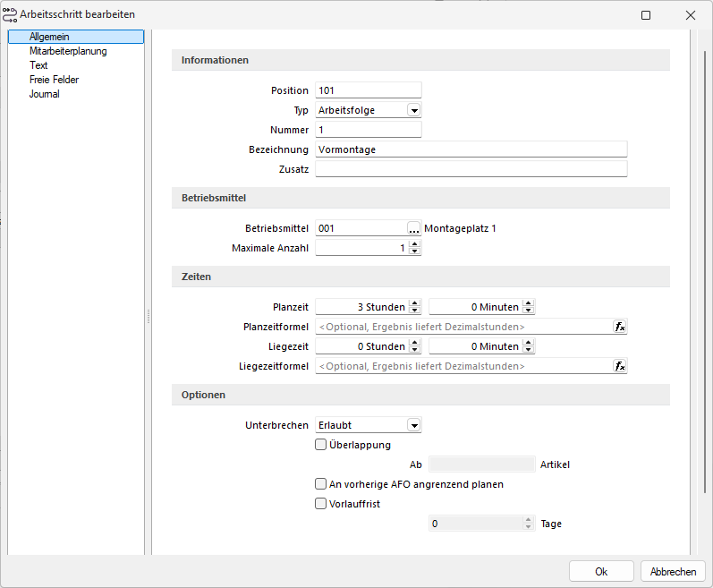The width and height of the screenshot is (713, 588).
Task: Toggle the Vorlauffrist checkbox
Action: point(320,503)
